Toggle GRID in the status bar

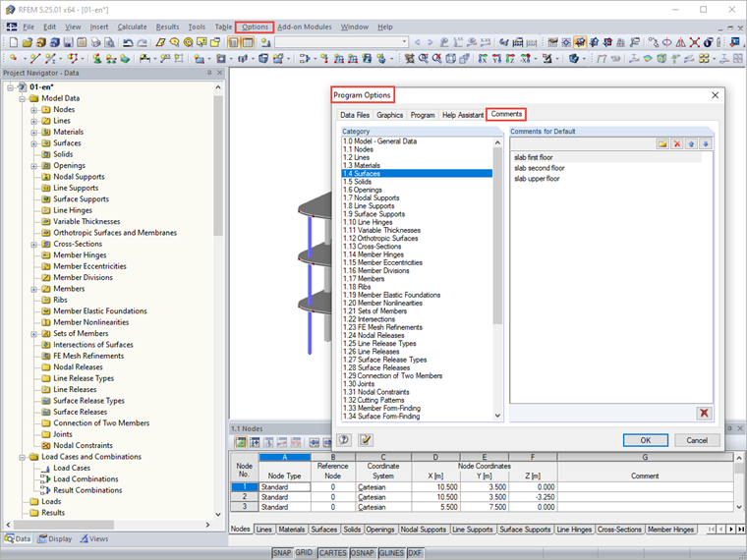[304, 552]
